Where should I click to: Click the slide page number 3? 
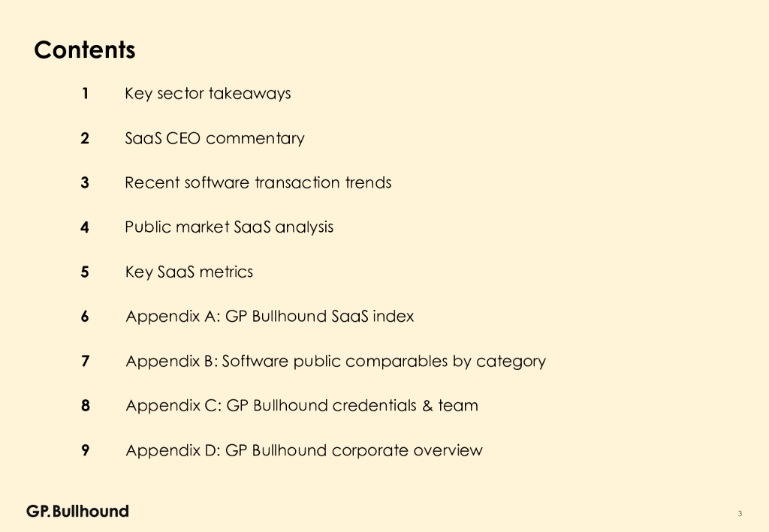coord(740,514)
